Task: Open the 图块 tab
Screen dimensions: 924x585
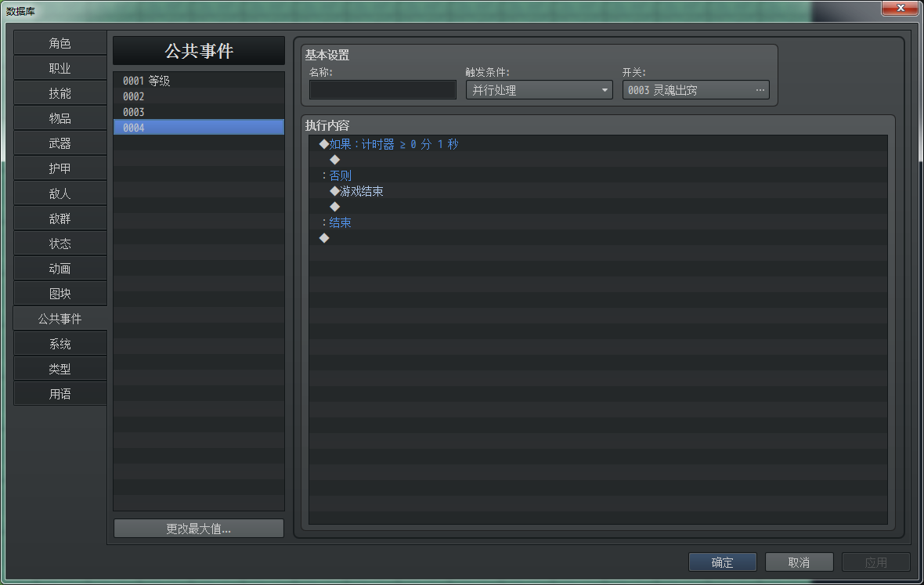Action: tap(60, 294)
